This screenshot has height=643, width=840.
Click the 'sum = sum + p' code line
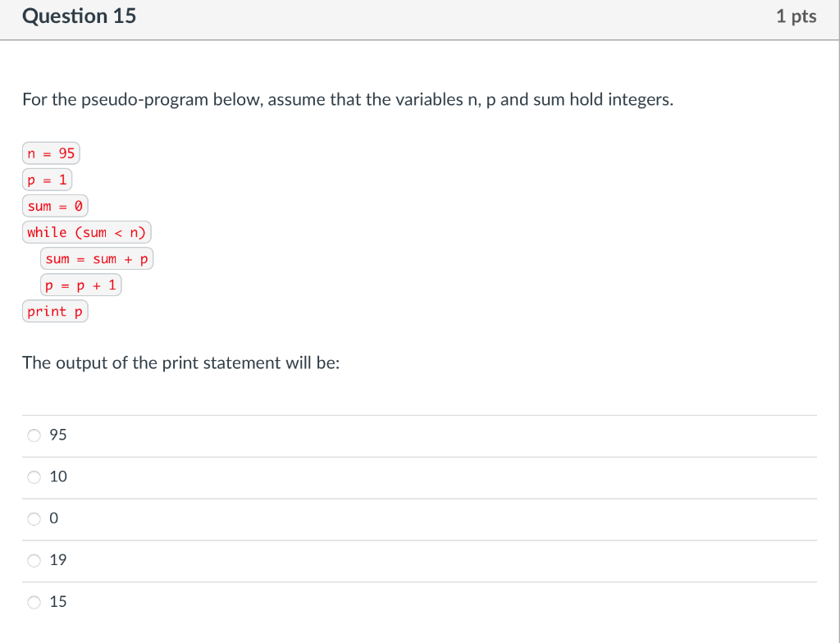click(x=96, y=258)
